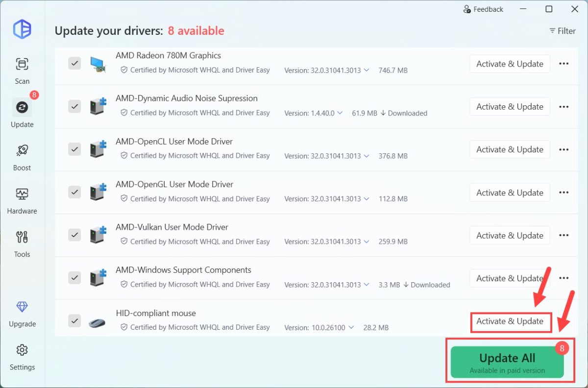Click the AMD Radeon 780M Graphics device icon
The width and height of the screenshot is (588, 388).
pos(98,64)
